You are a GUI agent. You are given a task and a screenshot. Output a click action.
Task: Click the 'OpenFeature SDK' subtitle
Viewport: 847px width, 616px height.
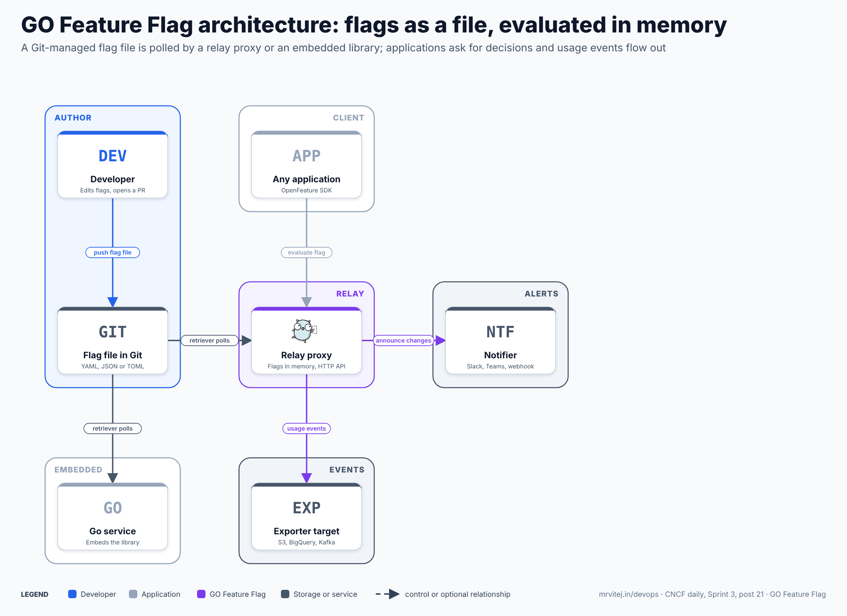point(306,190)
